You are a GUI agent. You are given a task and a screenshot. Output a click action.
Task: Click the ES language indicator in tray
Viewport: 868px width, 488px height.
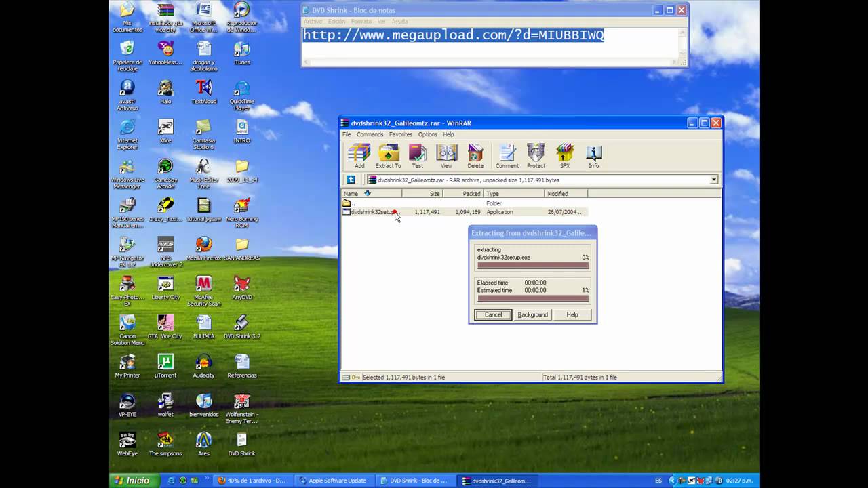pyautogui.click(x=658, y=481)
